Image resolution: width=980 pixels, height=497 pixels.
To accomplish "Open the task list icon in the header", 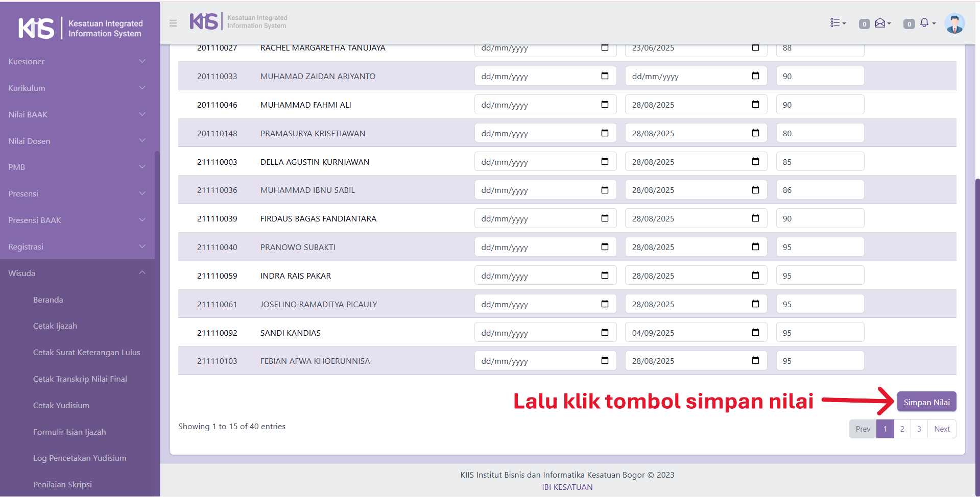I will tap(837, 23).
